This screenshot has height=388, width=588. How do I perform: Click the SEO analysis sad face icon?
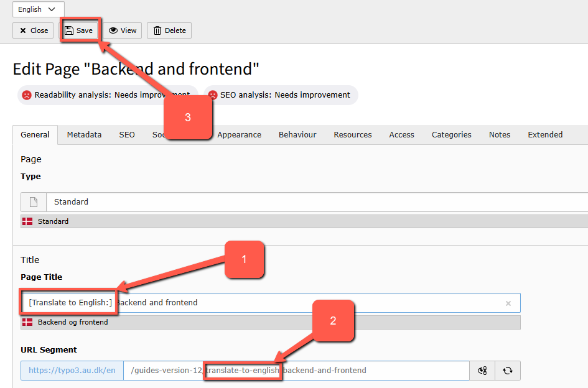(213, 95)
